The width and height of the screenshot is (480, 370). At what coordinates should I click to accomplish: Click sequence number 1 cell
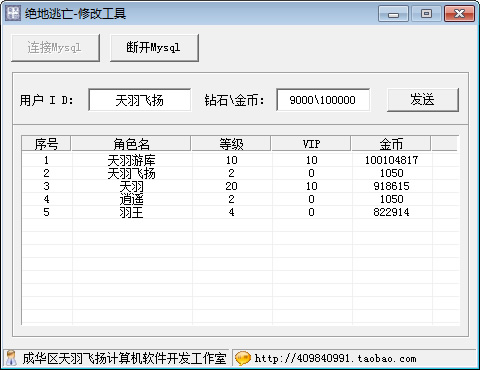(46, 160)
